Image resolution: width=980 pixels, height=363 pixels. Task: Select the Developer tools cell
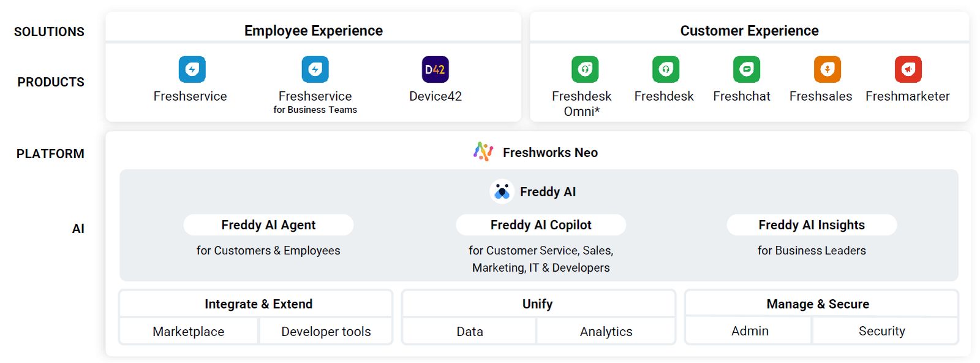pyautogui.click(x=326, y=331)
